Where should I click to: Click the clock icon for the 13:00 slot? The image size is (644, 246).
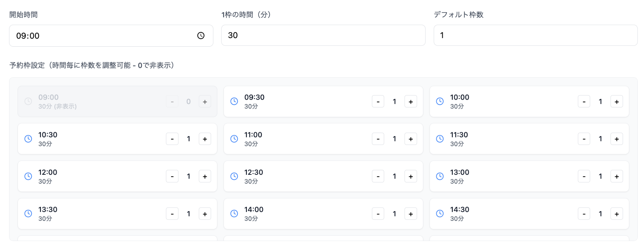pos(440,176)
